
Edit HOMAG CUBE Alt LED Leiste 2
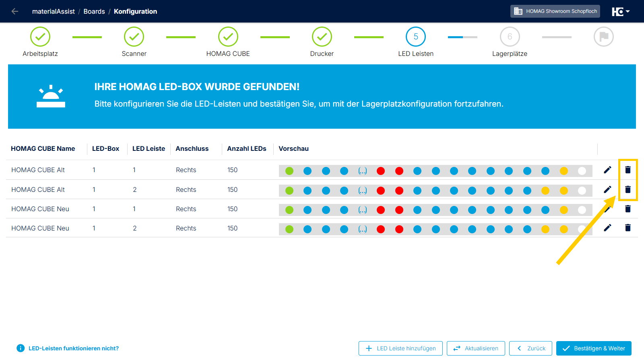[x=607, y=189]
